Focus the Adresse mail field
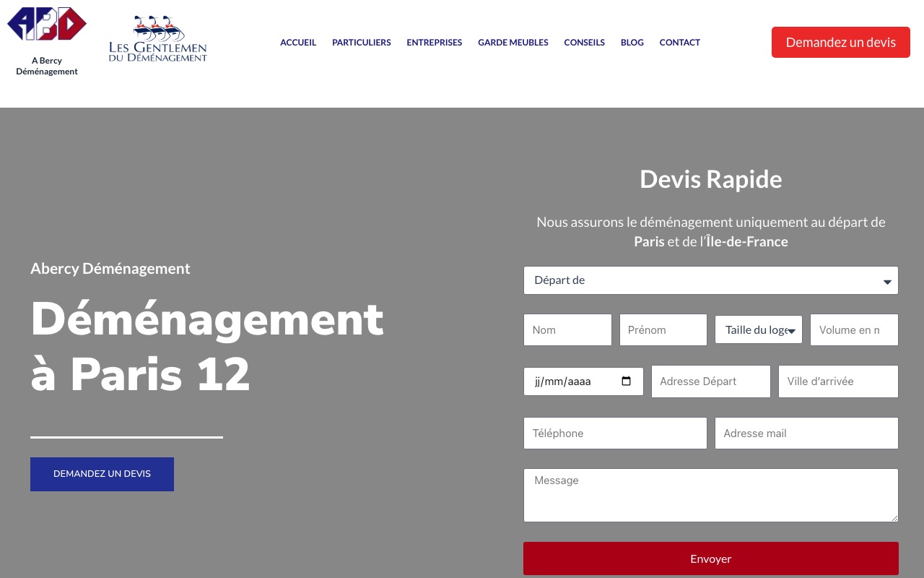 [806, 433]
